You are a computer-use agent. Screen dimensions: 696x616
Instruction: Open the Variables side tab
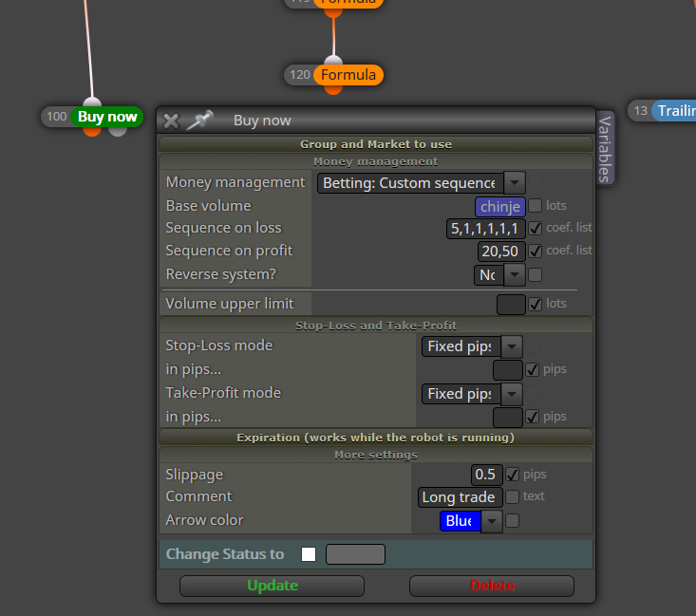[605, 148]
